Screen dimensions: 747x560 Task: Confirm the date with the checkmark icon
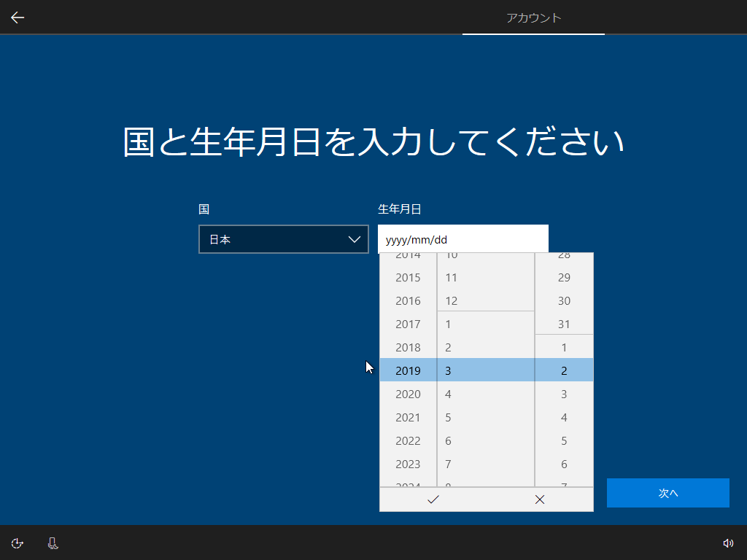[433, 499]
